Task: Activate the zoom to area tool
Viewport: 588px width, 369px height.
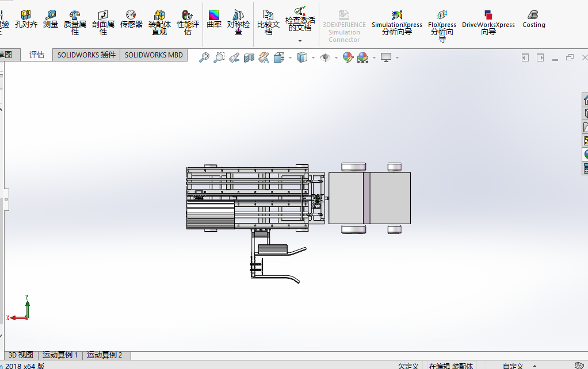Action: point(219,57)
